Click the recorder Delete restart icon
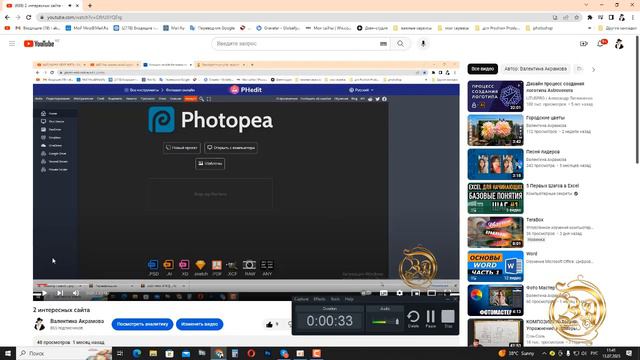 [413, 318]
